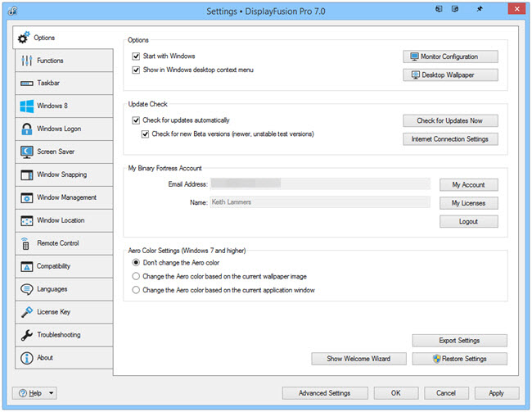The height and width of the screenshot is (412, 532).
Task: Switch to the Compatibility tab
Action: [64, 267]
